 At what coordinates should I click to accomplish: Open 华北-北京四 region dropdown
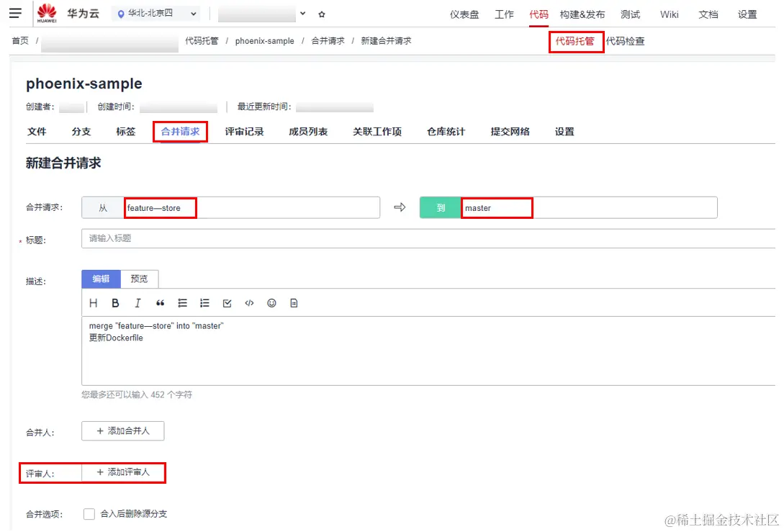156,14
